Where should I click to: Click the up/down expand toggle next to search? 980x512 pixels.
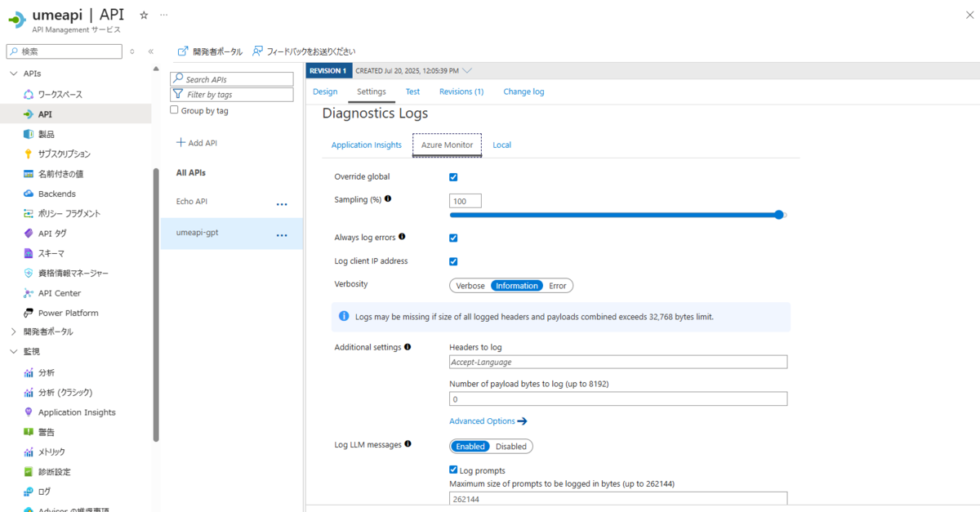(132, 51)
